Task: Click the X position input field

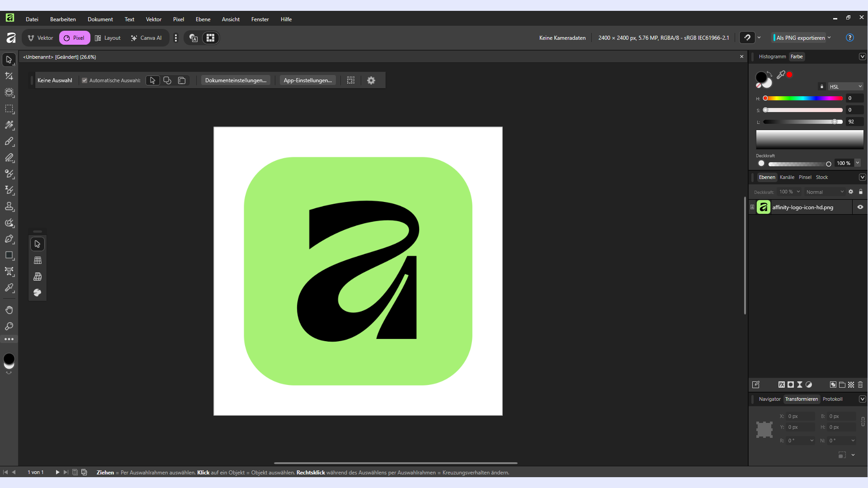Action: (801, 417)
